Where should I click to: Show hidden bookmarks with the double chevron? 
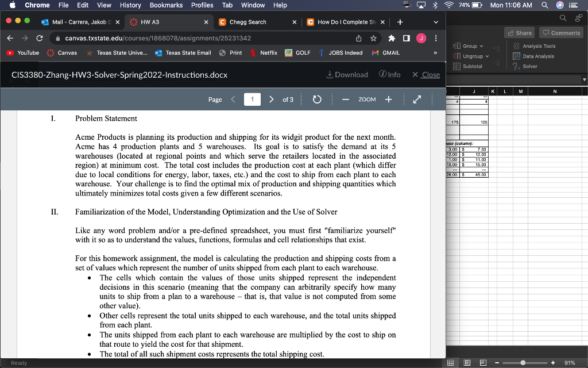435,53
